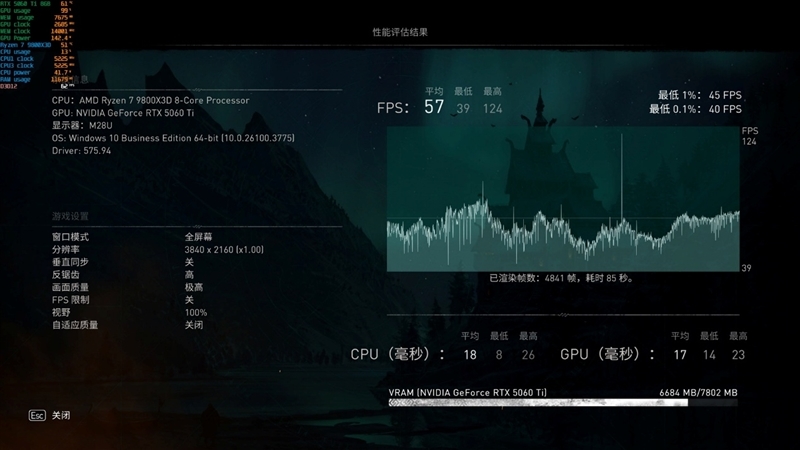This screenshot has width=800, height=450.
Task: Click the RAM usage overlay line
Action: tap(37, 80)
